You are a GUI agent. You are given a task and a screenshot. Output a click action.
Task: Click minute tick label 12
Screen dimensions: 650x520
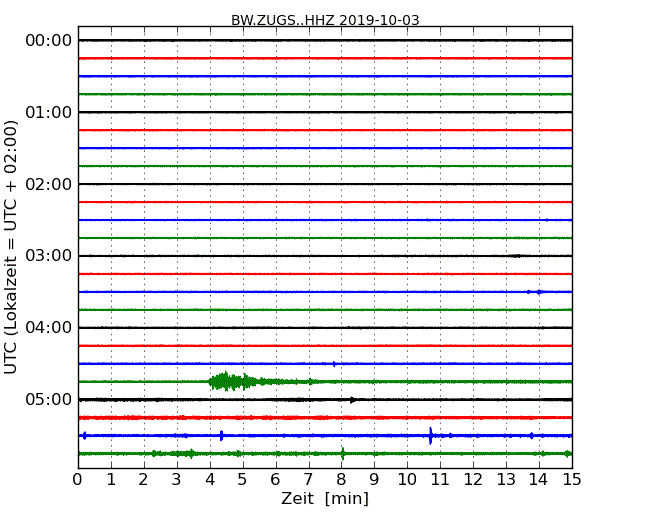[x=473, y=480]
